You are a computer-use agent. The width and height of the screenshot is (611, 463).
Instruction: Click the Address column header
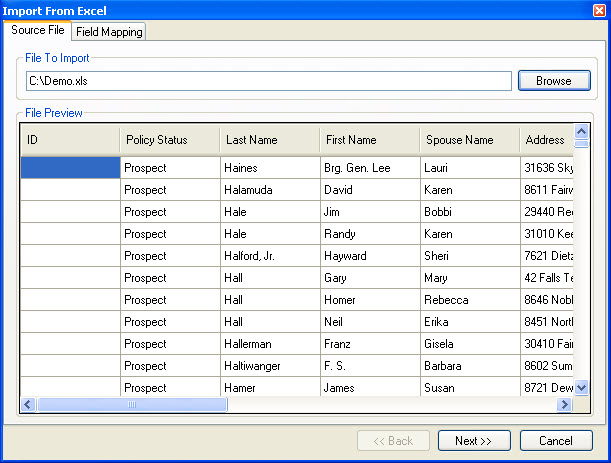(x=547, y=140)
